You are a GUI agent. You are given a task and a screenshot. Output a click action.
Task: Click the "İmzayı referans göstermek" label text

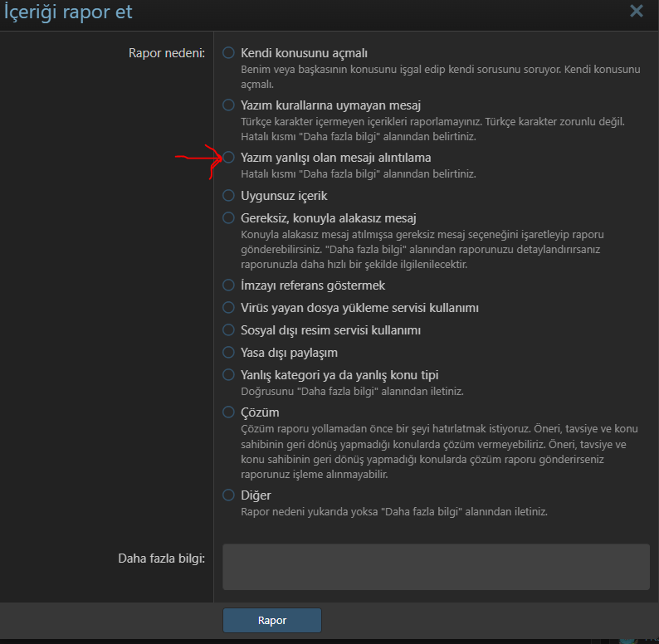(313, 285)
